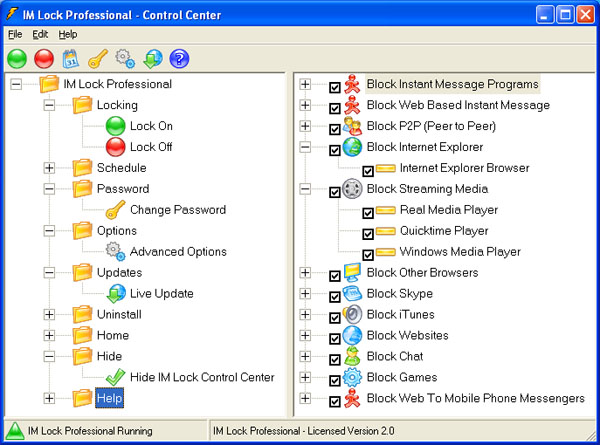
Task: Select the Lock Off tree item
Action: (151, 147)
